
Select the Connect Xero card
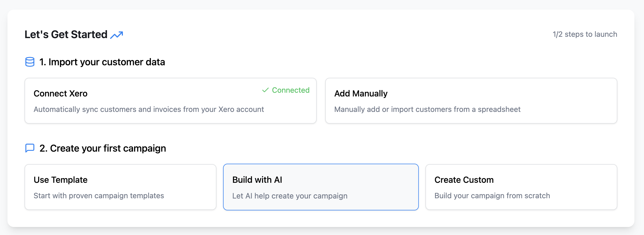(x=170, y=101)
